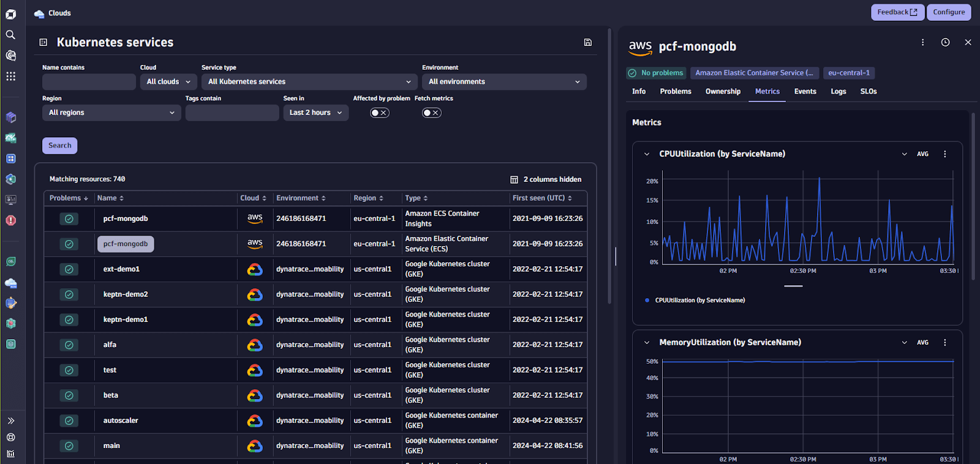The image size is (980, 464).
Task: Click the Google Cloud icon in the beta row
Action: click(255, 395)
